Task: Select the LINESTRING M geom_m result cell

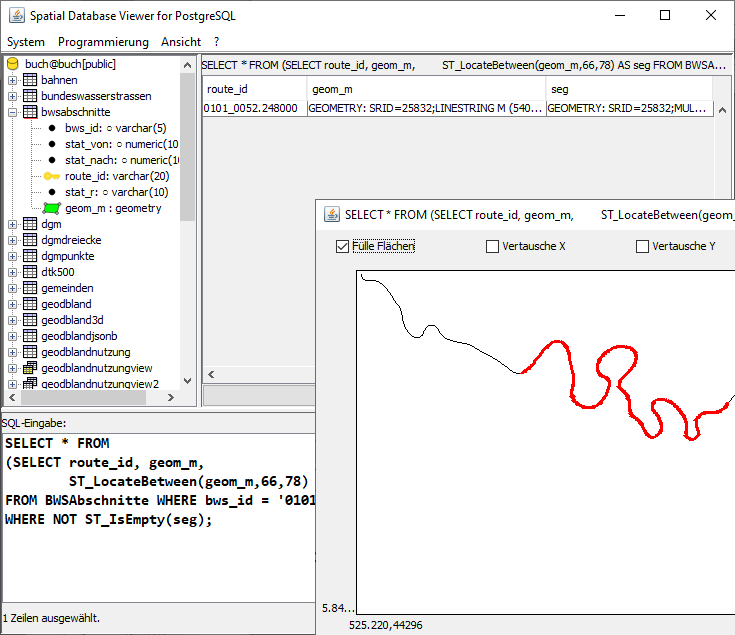Action: [426, 108]
